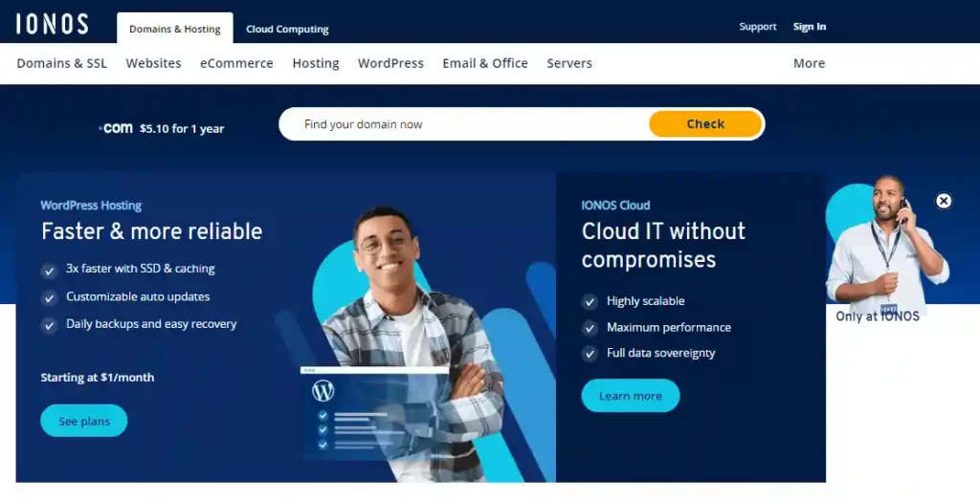This screenshot has width=980, height=501.
Task: Open the Sign In link
Action: (x=810, y=26)
